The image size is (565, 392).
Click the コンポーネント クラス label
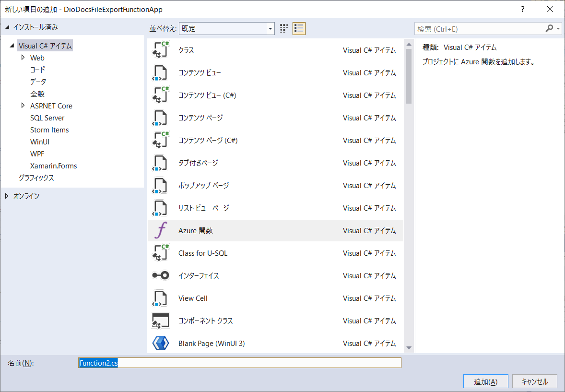coord(205,321)
